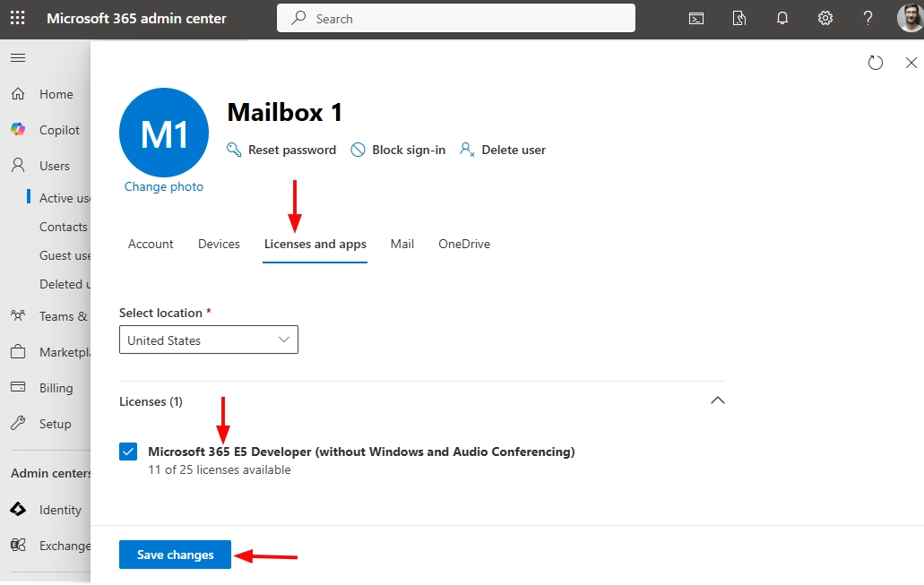
Task: Click the Reset password action
Action: click(281, 150)
